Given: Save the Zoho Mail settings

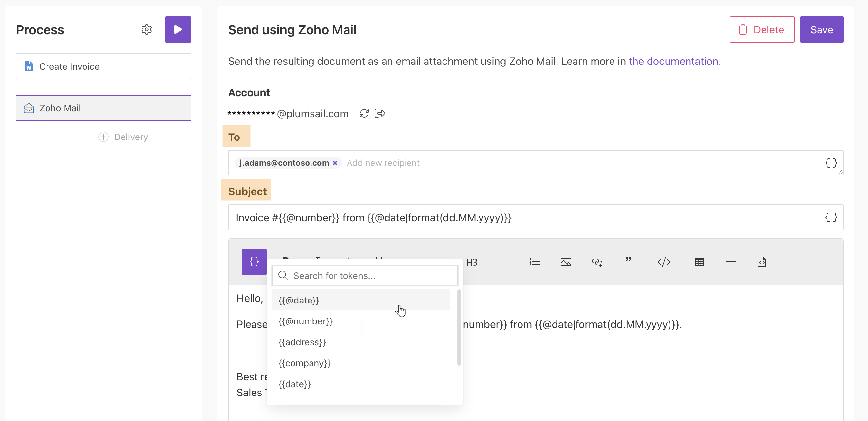Looking at the screenshot, I should (821, 30).
